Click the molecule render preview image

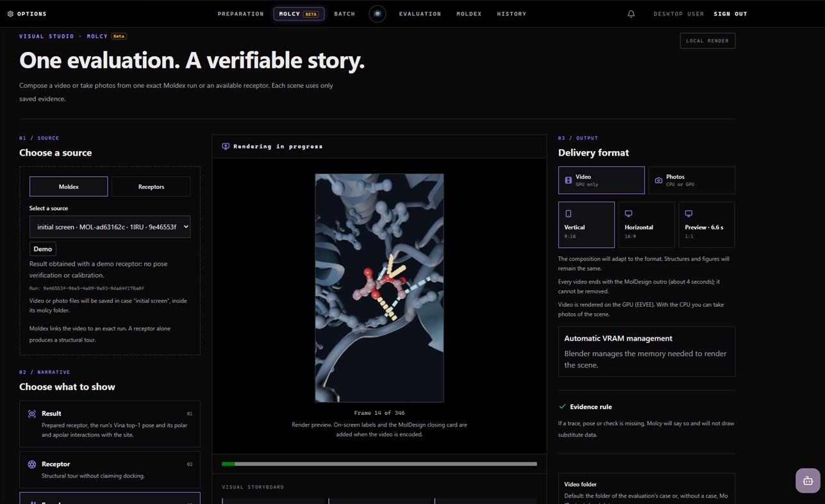(x=379, y=288)
